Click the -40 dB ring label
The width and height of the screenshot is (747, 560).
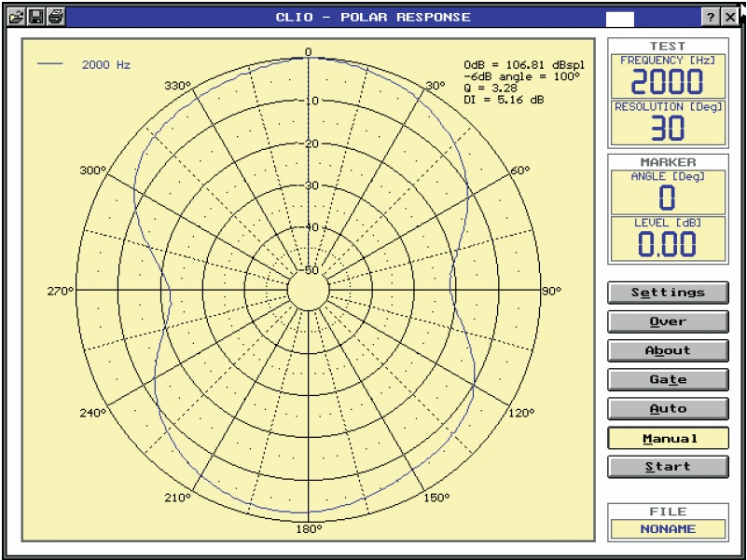click(x=309, y=227)
